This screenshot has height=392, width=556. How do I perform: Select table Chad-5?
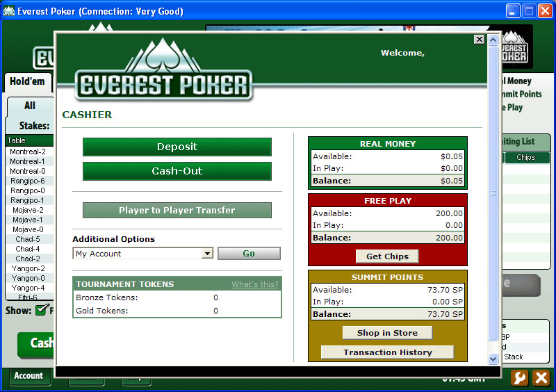pos(28,240)
